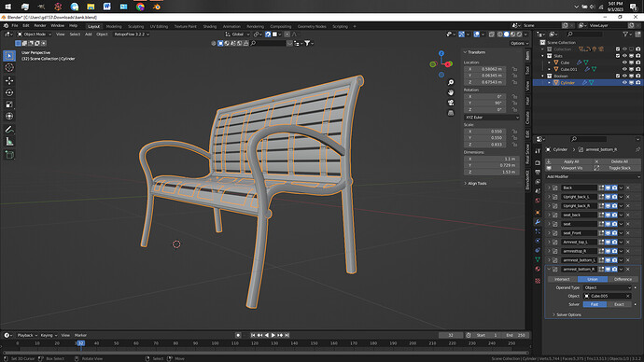The image size is (644, 362).
Task: Open the File menu
Action: click(x=15, y=26)
